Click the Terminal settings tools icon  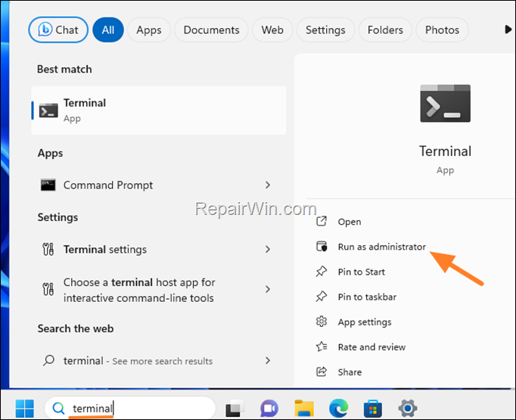pyautogui.click(x=48, y=249)
